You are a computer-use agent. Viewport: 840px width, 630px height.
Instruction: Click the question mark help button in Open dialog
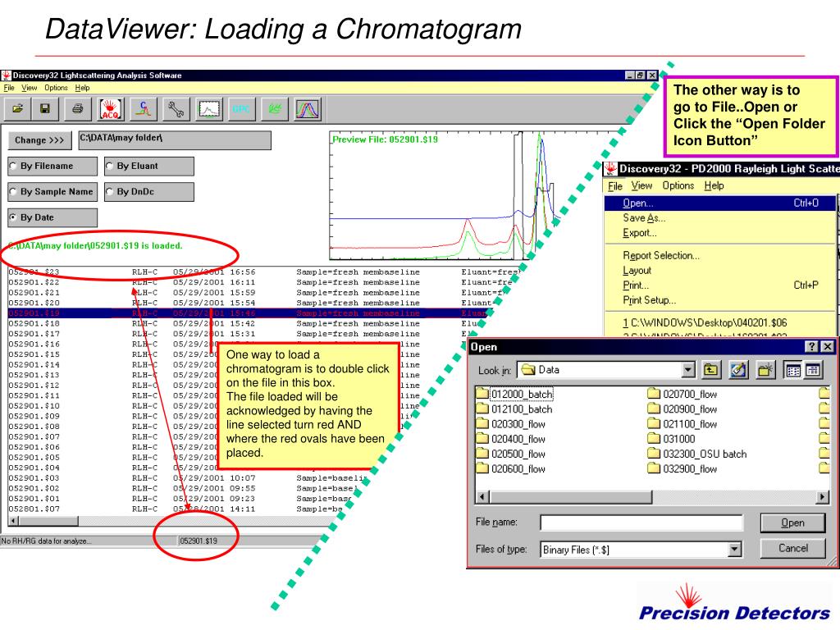[x=812, y=347]
